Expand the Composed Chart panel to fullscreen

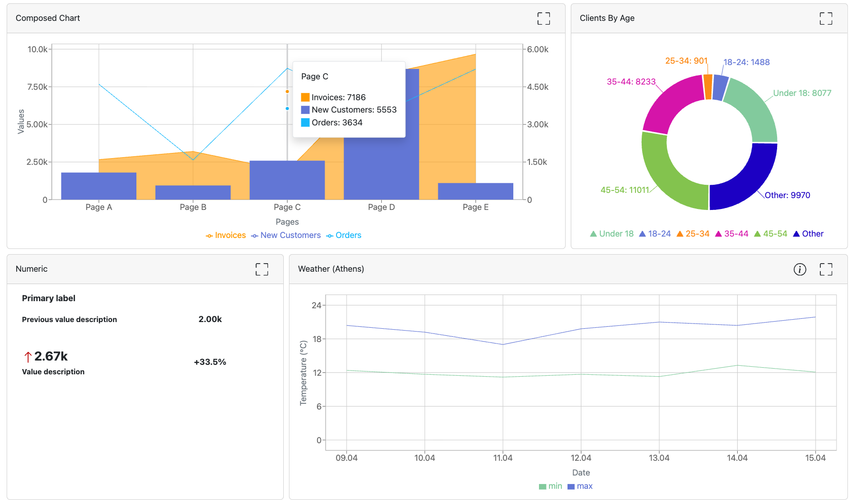coord(543,19)
